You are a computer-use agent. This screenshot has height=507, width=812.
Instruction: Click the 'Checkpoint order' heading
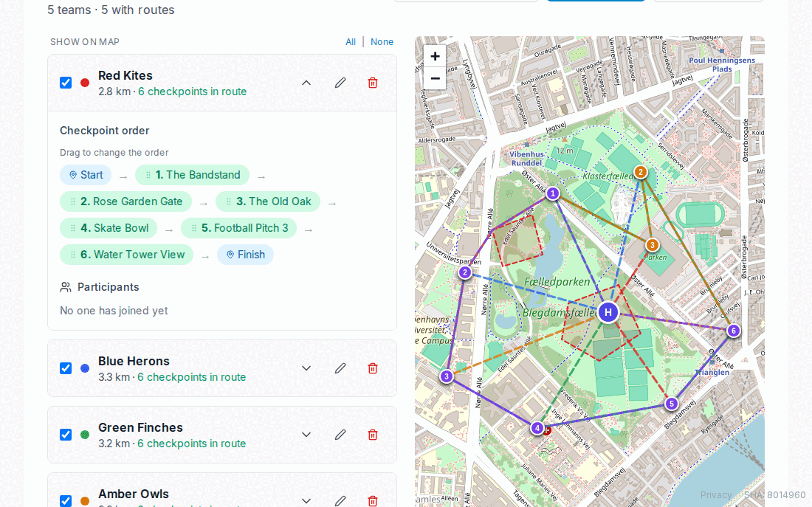point(105,131)
